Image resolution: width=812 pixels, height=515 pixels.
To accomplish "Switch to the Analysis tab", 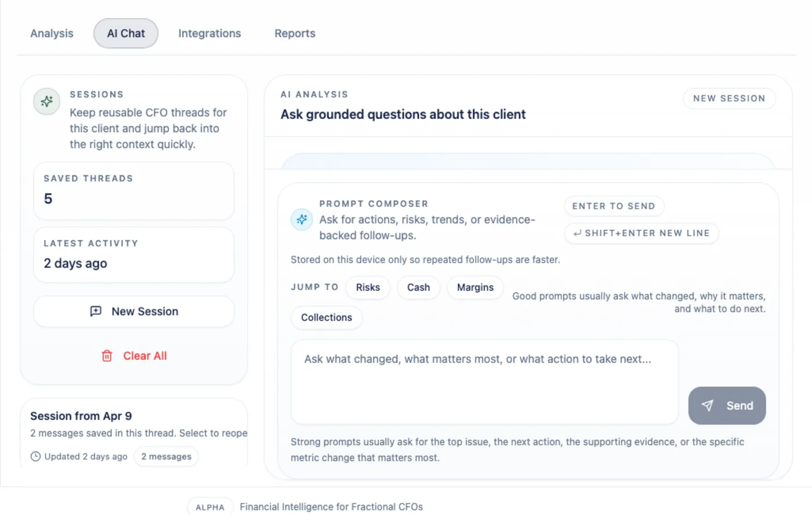I will coord(52,33).
